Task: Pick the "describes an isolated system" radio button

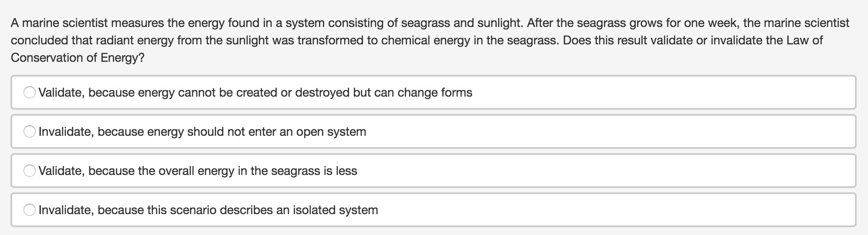Action: [30, 210]
